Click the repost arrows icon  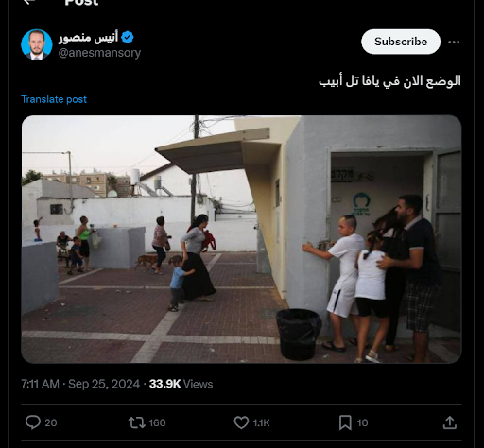(x=137, y=422)
